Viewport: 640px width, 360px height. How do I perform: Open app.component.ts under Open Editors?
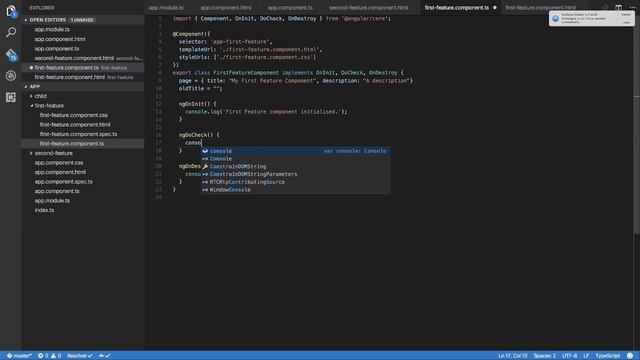(82, 49)
